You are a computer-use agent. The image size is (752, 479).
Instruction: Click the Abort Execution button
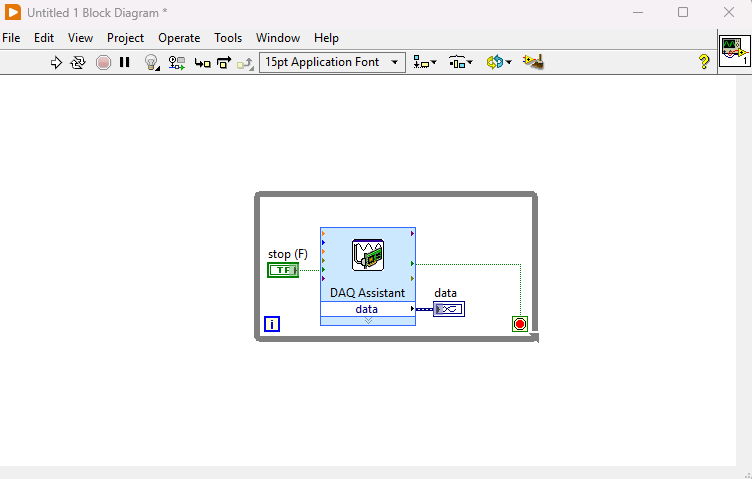103,62
